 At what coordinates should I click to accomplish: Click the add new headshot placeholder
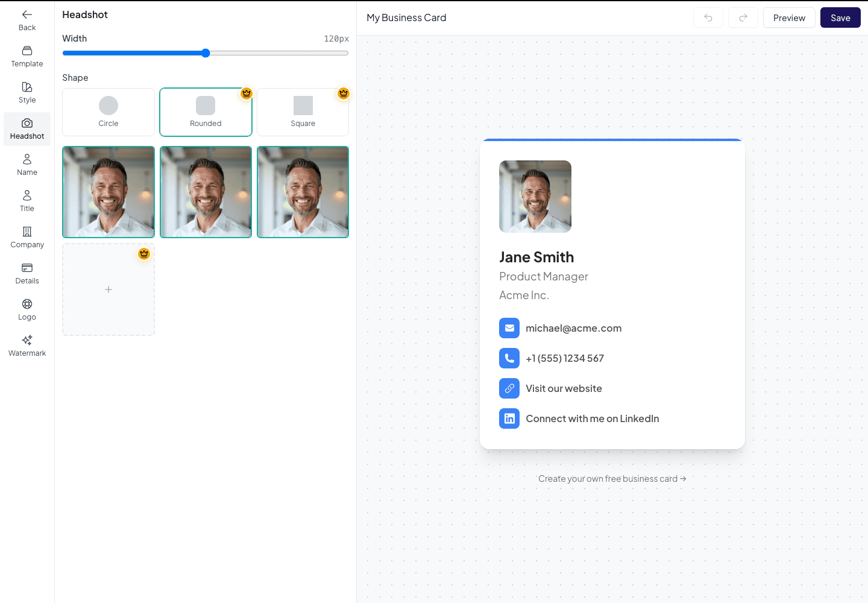click(108, 289)
